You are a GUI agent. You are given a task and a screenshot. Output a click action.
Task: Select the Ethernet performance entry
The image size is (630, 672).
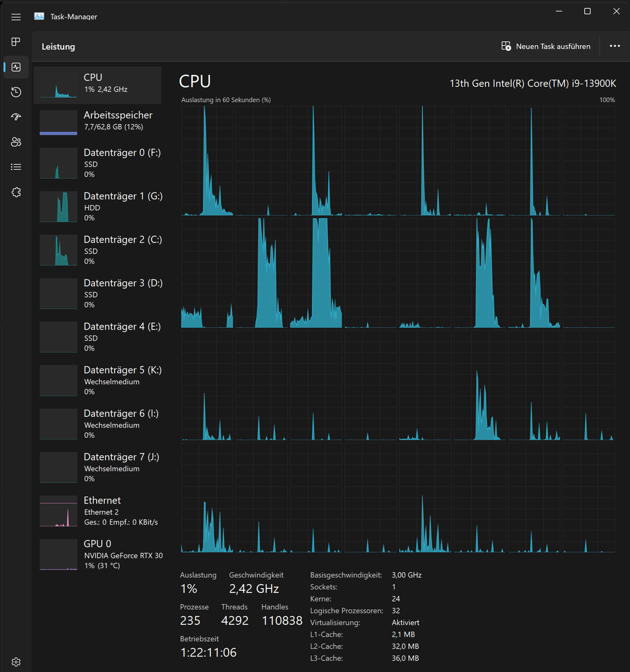coord(98,511)
